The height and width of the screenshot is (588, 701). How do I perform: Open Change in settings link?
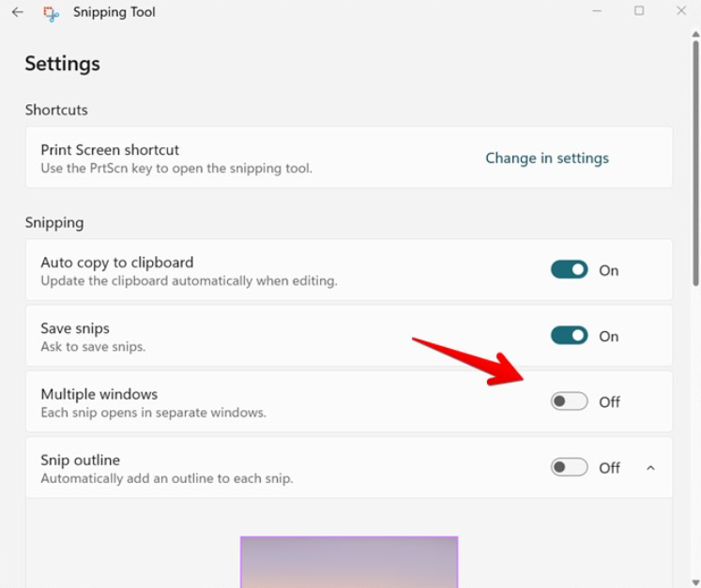click(x=547, y=158)
